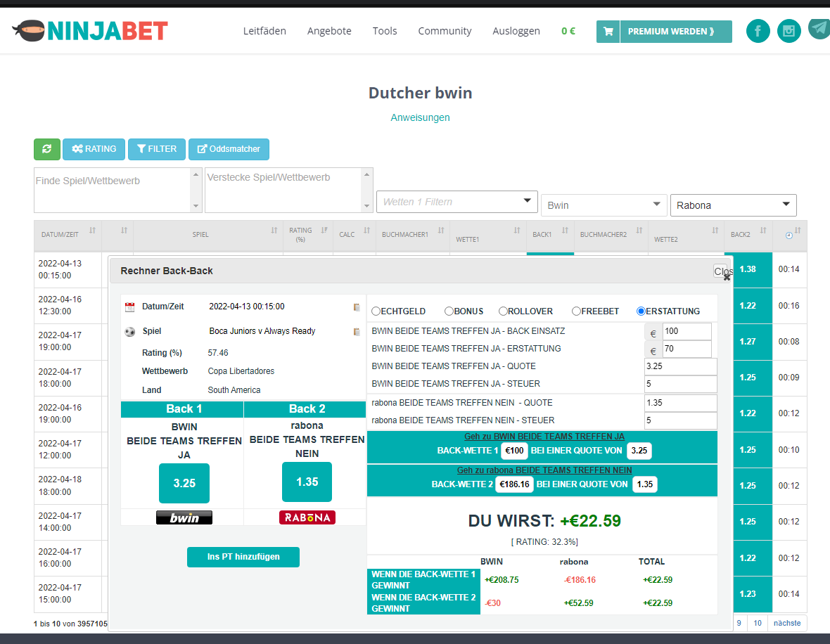Open the Bwin bookmaker dropdown
Screen dimensions: 830x644
[x=604, y=205]
